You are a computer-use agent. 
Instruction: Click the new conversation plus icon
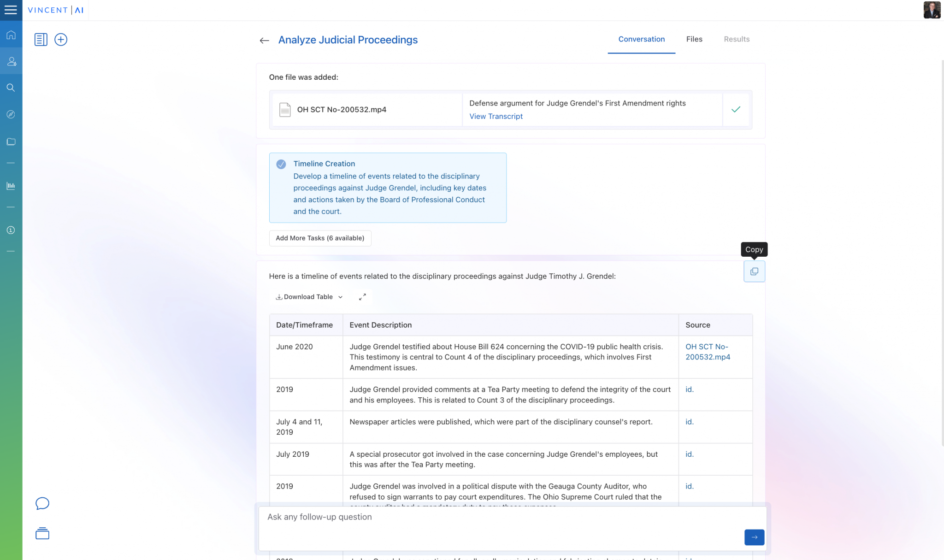pyautogui.click(x=61, y=40)
